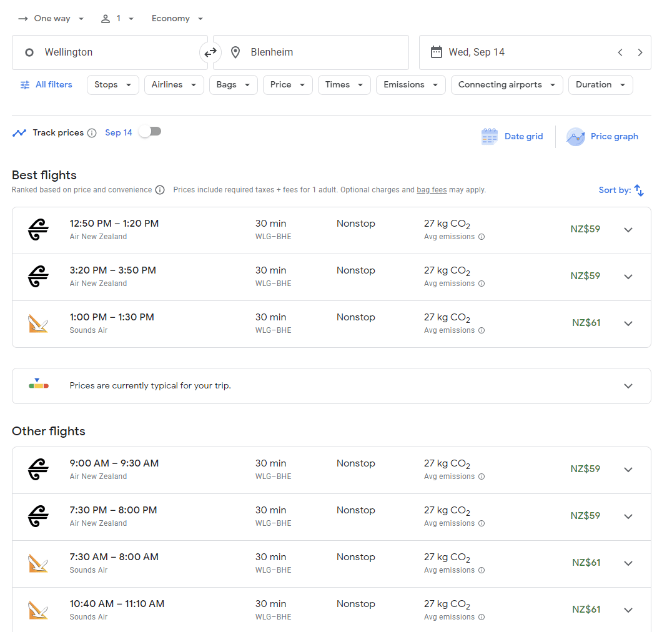Open the Economy cabin class selector
The height and width of the screenshot is (632, 672).
coord(177,18)
